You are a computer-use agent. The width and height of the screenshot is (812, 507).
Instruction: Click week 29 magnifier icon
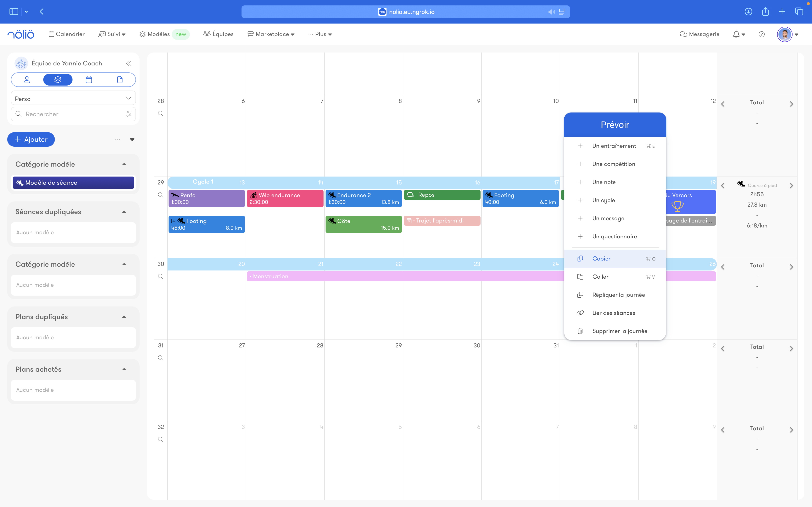pos(161,195)
